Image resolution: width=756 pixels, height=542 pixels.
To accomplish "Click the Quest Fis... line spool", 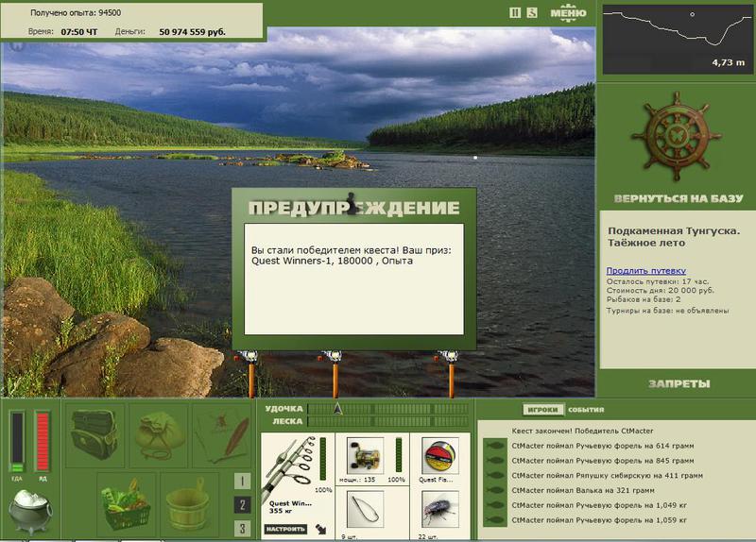I will [439, 456].
